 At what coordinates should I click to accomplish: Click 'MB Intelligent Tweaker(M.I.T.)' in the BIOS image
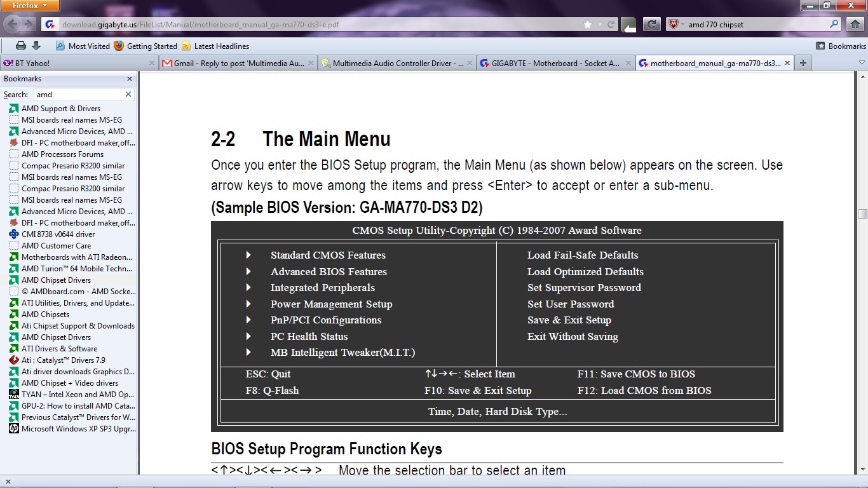(x=342, y=353)
